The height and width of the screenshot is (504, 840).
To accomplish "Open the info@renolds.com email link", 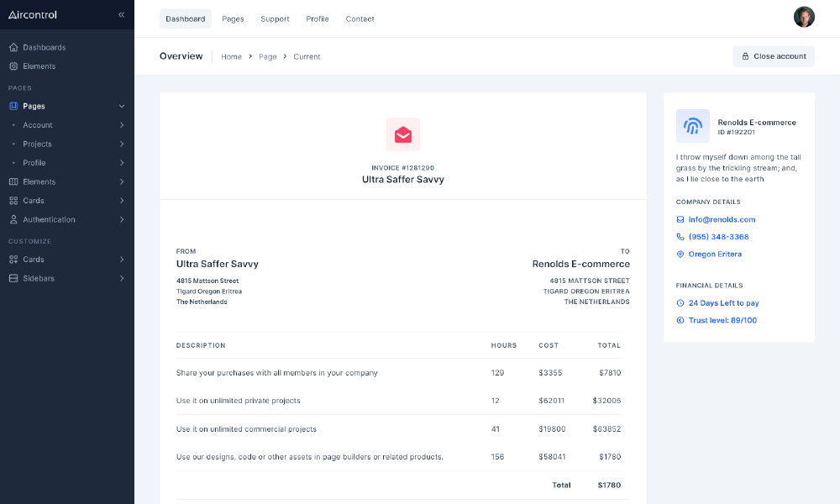I will click(721, 219).
